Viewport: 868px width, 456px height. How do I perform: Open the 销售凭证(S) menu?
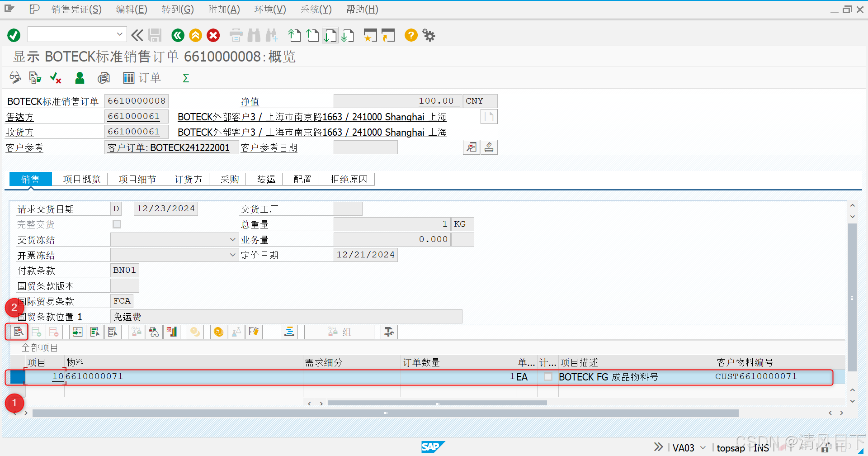tap(76, 9)
